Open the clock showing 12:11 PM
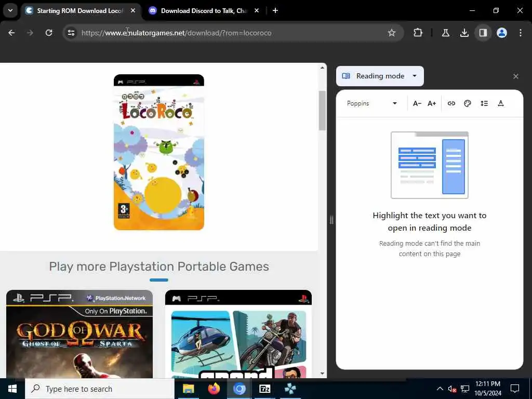Viewport: 532px width, 399px height. pyautogui.click(x=488, y=389)
